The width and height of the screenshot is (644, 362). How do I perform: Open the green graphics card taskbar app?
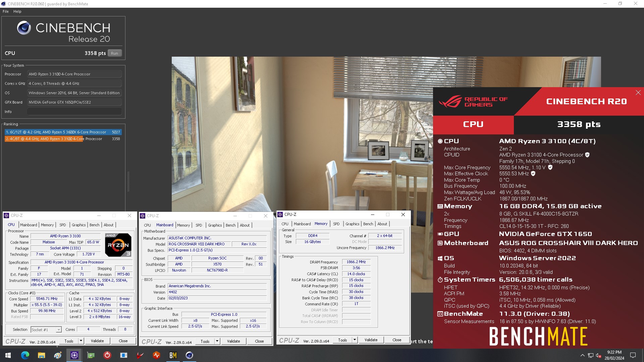point(91,355)
